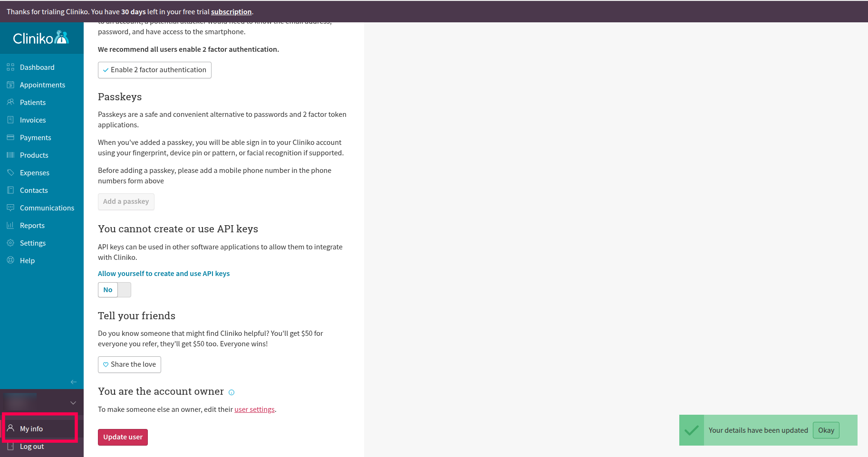This screenshot has height=457, width=868.
Task: Click Enable 2 factor authentication button
Action: pos(154,70)
